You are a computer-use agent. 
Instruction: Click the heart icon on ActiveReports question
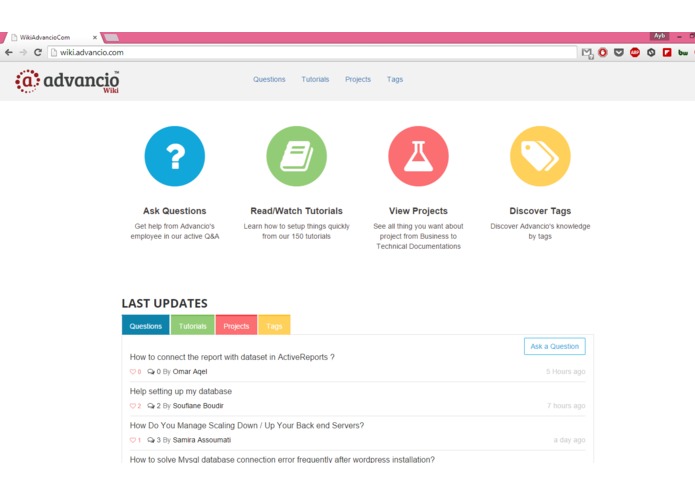(133, 372)
